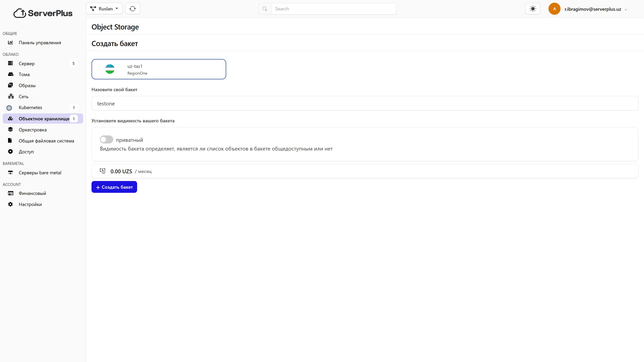Open the Ruslan project dropdown
This screenshot has width=644, height=362.
point(104,9)
